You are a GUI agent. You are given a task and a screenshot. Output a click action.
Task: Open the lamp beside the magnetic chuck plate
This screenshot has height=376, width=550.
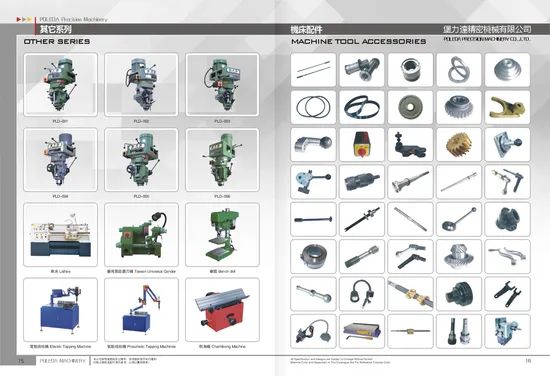point(313,331)
